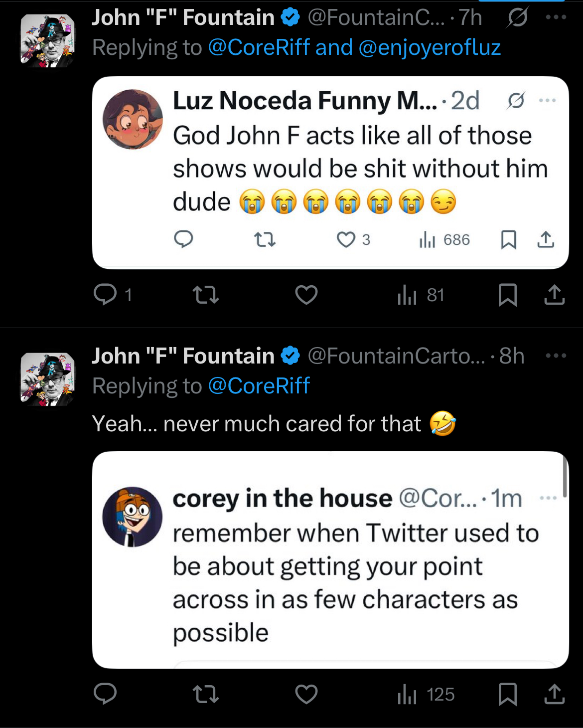
Task: Open more options on the 8h tweet
Action: click(x=556, y=356)
